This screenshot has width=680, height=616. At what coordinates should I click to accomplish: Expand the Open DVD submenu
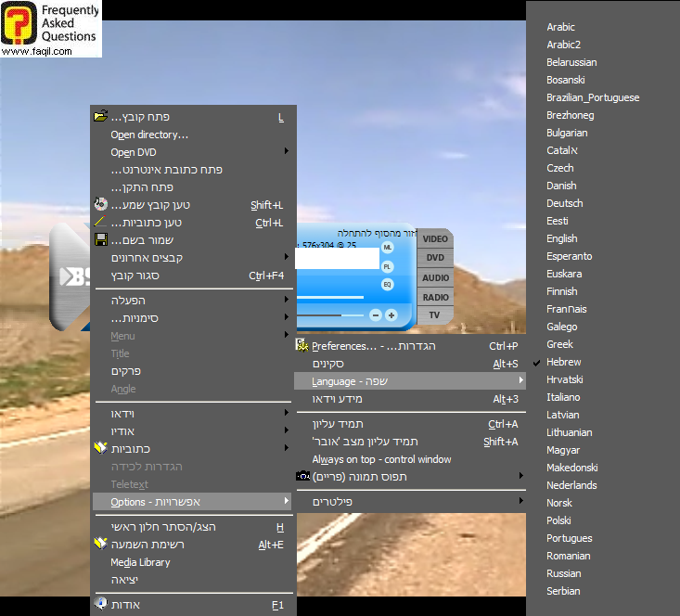(286, 152)
